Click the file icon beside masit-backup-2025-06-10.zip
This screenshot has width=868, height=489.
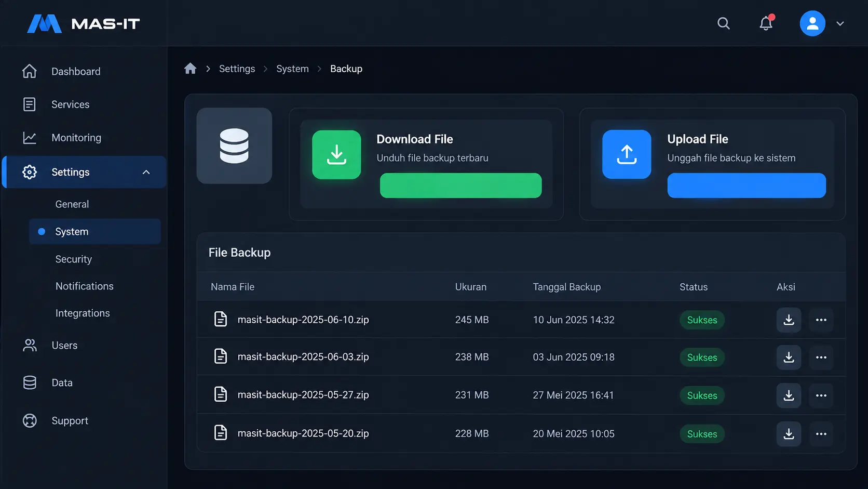221,319
